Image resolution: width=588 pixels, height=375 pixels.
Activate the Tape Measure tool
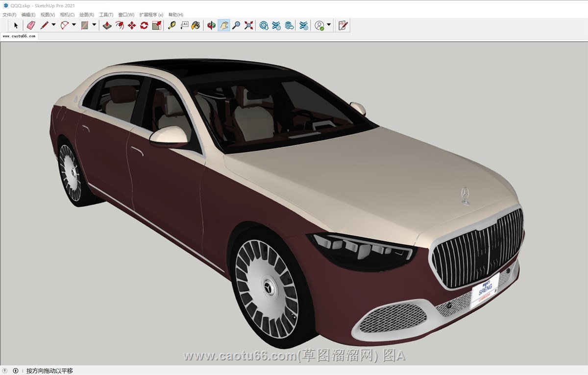(171, 25)
